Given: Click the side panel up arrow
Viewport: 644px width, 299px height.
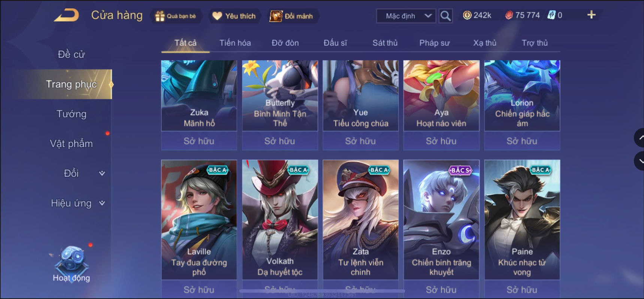Looking at the screenshot, I should coord(639,138).
